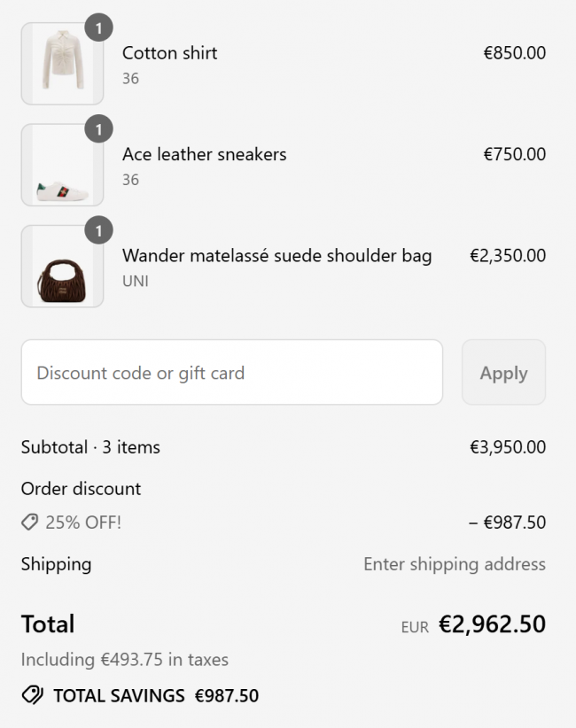Click the Total Savings tag icon
The height and width of the screenshot is (728, 576).
[32, 695]
